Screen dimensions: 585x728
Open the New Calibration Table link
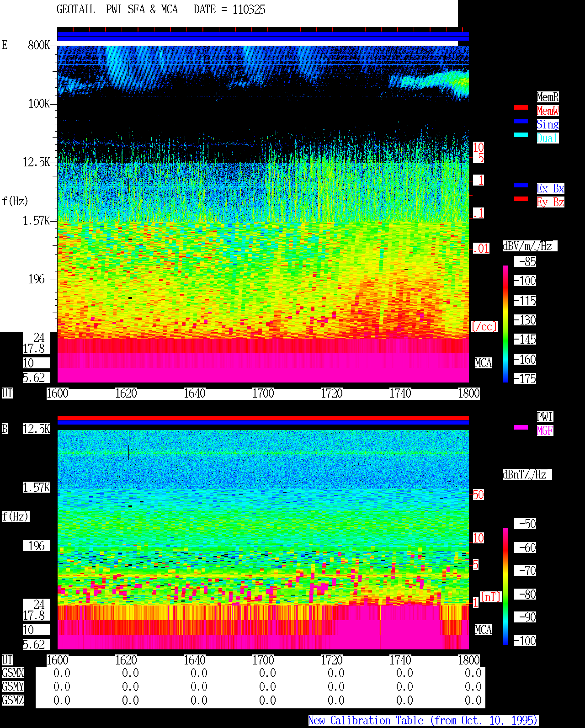point(423,721)
